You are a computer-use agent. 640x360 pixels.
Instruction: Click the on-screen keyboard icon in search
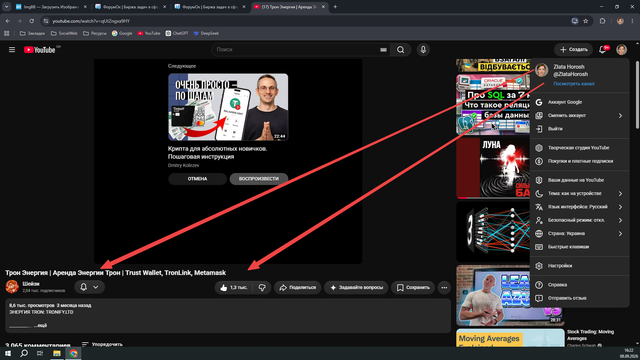tap(383, 50)
